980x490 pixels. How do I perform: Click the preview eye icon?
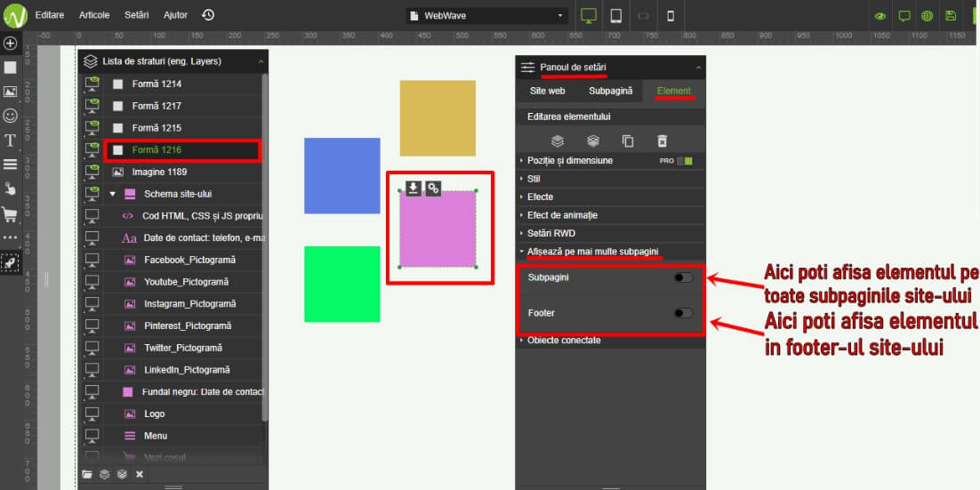[880, 15]
